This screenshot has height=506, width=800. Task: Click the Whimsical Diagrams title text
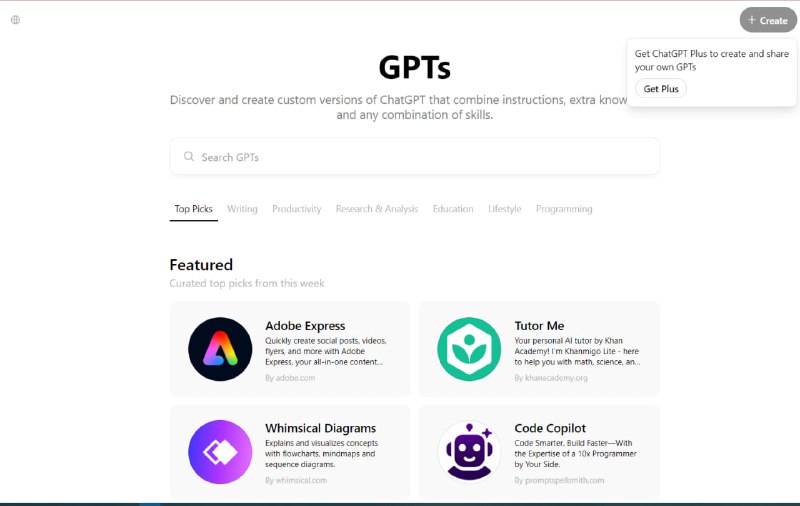320,429
